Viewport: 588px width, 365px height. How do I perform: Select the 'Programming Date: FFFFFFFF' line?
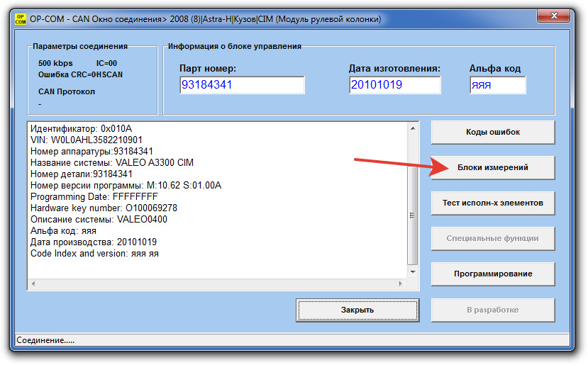tap(94, 197)
